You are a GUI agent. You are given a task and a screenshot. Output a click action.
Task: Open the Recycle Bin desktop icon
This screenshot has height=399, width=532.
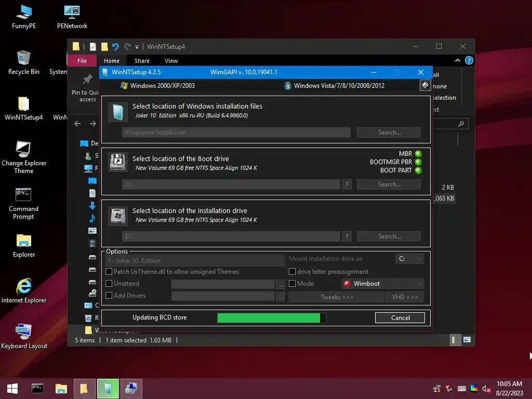point(24,63)
